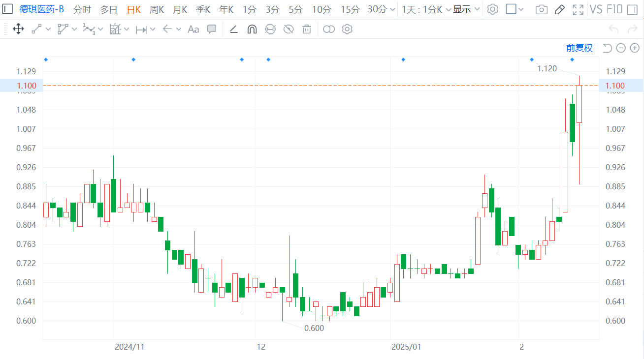This screenshot has height=359, width=644.
Task: Toggle the magnet snap mode
Action: click(x=252, y=29)
